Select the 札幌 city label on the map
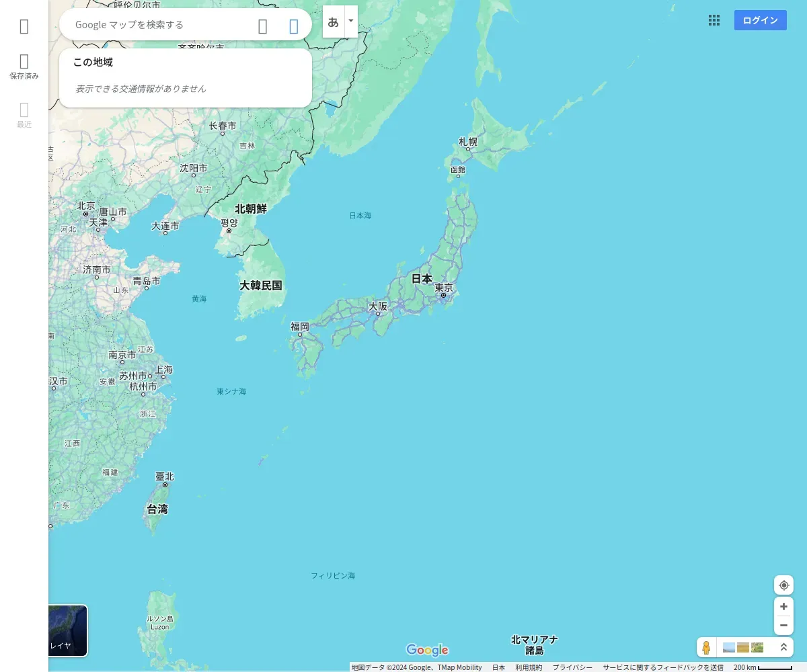807x672 pixels. coord(468,142)
